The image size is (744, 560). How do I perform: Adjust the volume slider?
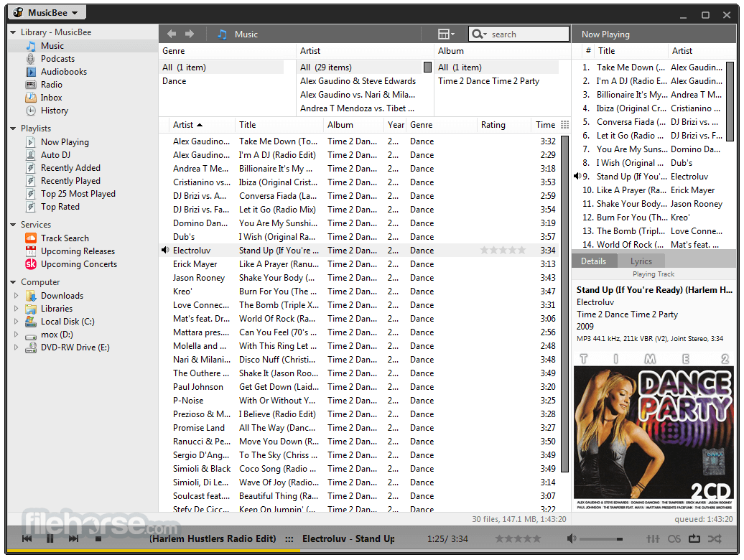coord(602,538)
